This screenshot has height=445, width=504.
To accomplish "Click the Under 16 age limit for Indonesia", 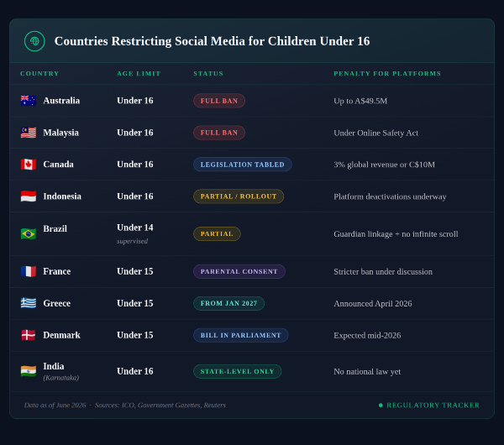I will [135, 196].
